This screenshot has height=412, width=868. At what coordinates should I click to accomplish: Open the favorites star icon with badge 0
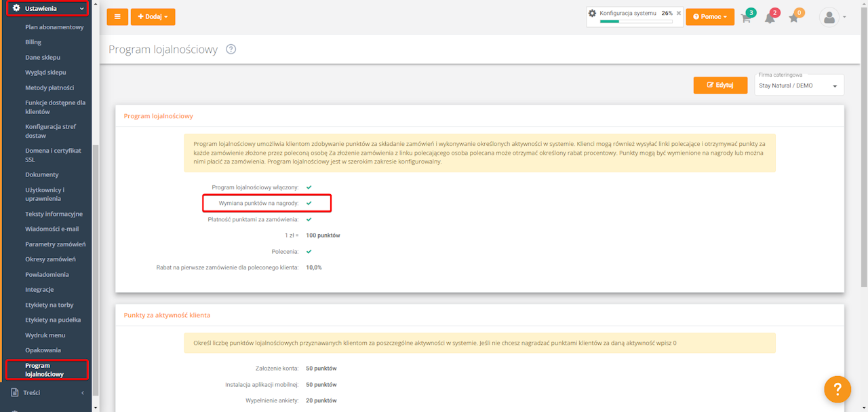click(x=793, y=18)
